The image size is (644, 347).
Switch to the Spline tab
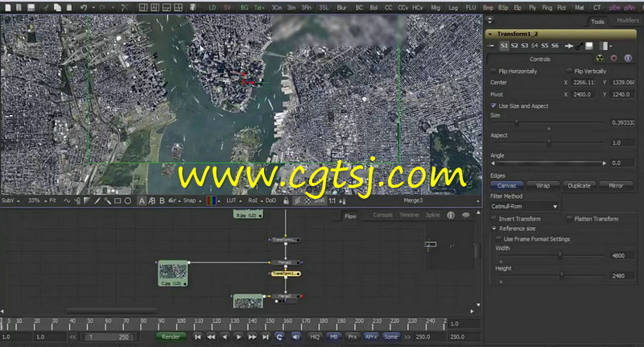tap(432, 215)
